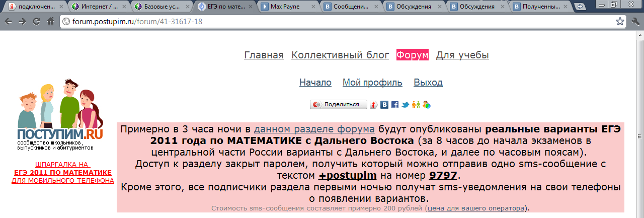Go to Мой профиль
Viewport: 644px width, 218px height.
(x=372, y=83)
